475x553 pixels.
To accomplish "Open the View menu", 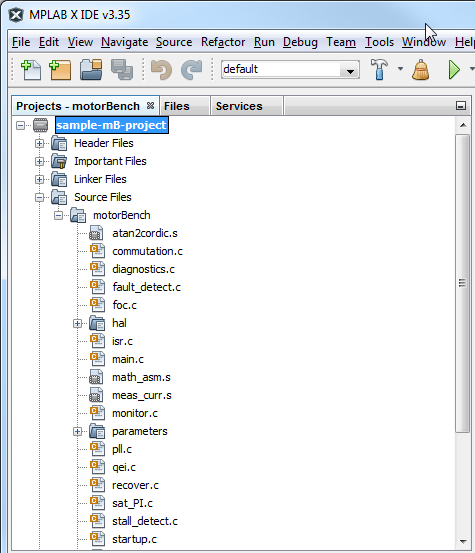I will pos(80,42).
